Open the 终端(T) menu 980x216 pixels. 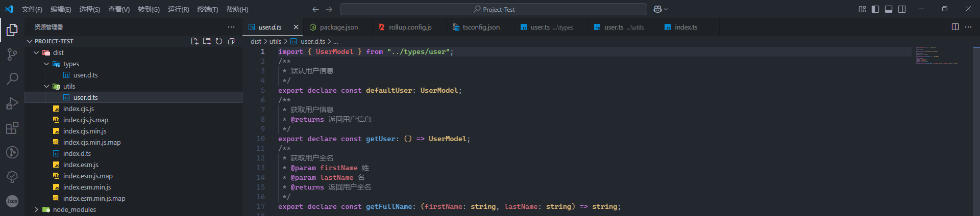pos(207,9)
